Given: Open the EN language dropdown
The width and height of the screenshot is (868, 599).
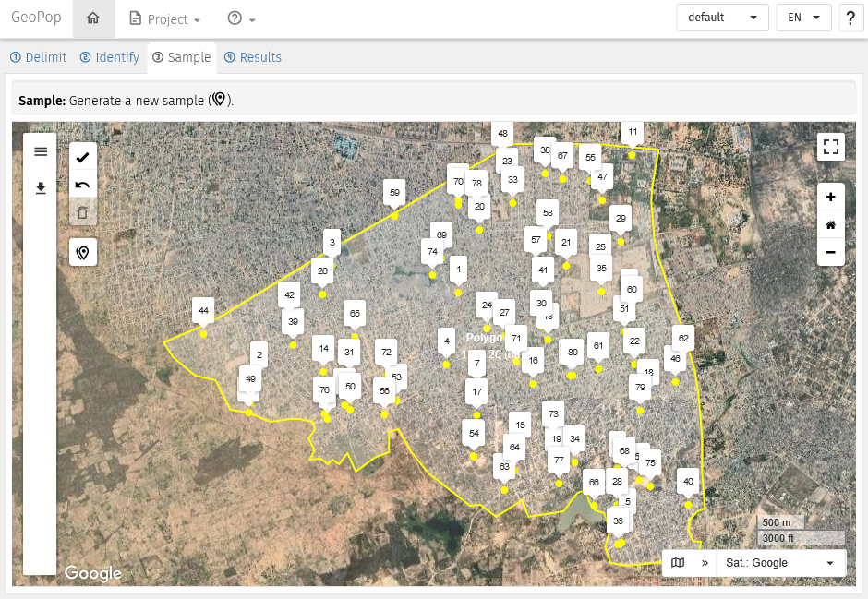Looking at the screenshot, I should [803, 18].
